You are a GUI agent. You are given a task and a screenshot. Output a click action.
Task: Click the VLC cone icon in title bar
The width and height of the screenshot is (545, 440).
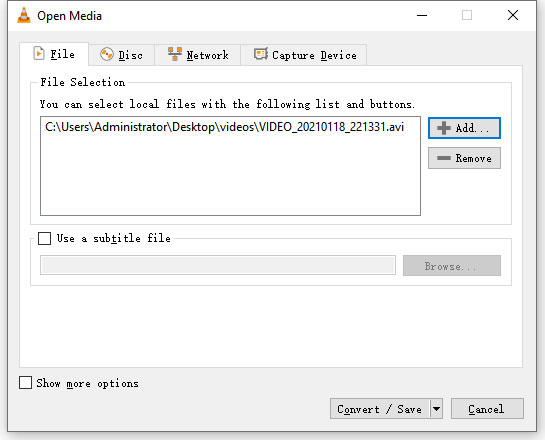[x=24, y=16]
